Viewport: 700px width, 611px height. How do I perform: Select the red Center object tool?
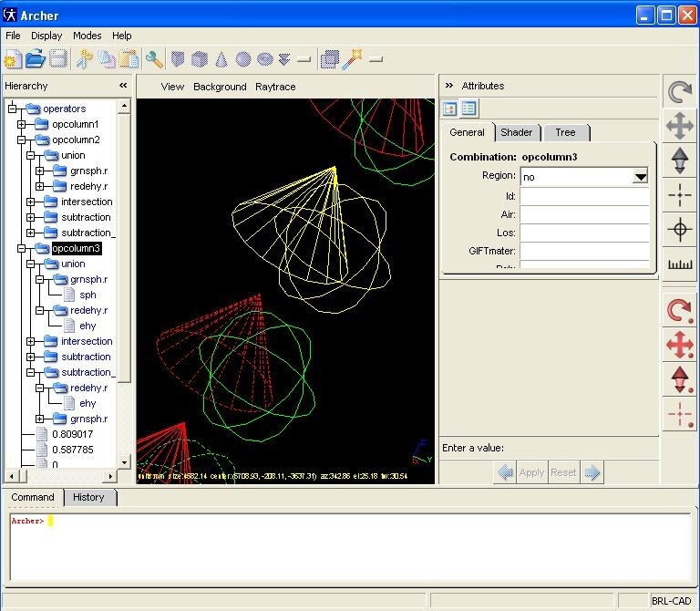[679, 414]
